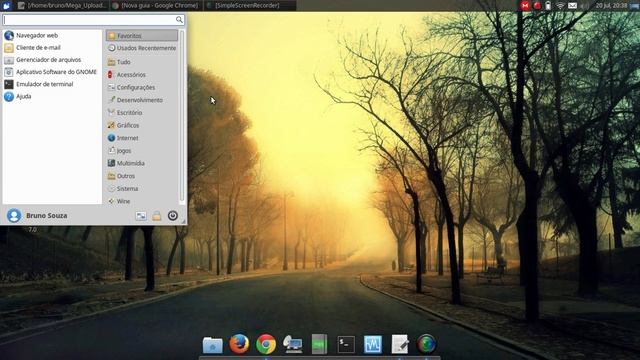Open the Outros category

point(142,176)
